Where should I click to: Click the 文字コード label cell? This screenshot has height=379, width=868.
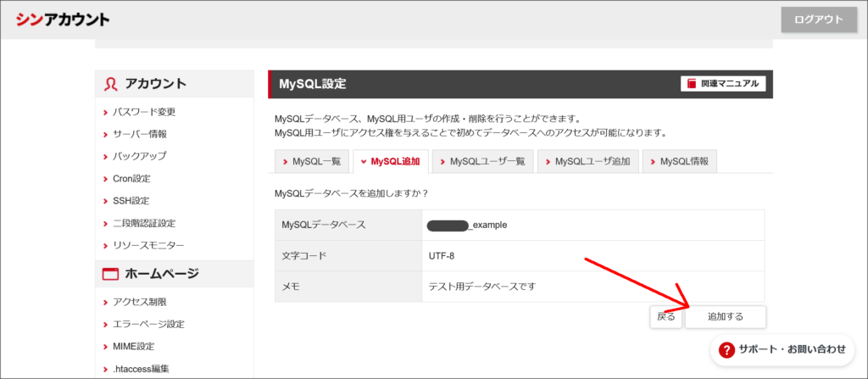348,256
